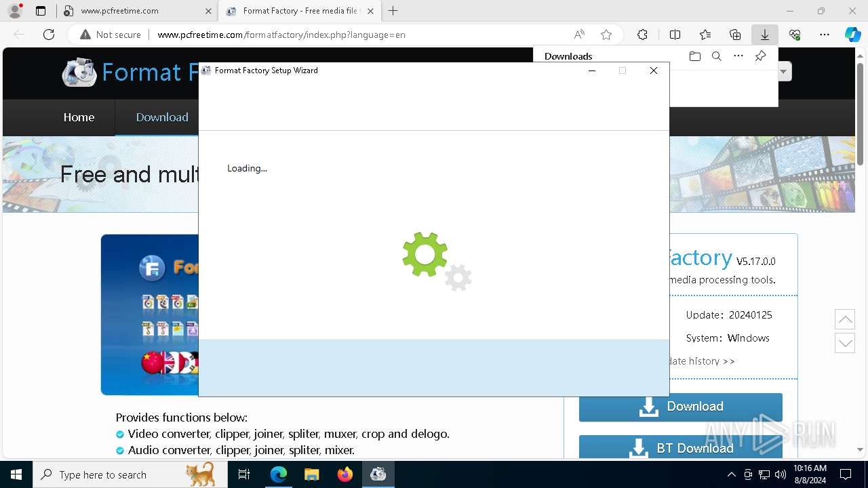Open Read aloud from address bar
868x488 pixels.
tap(579, 35)
